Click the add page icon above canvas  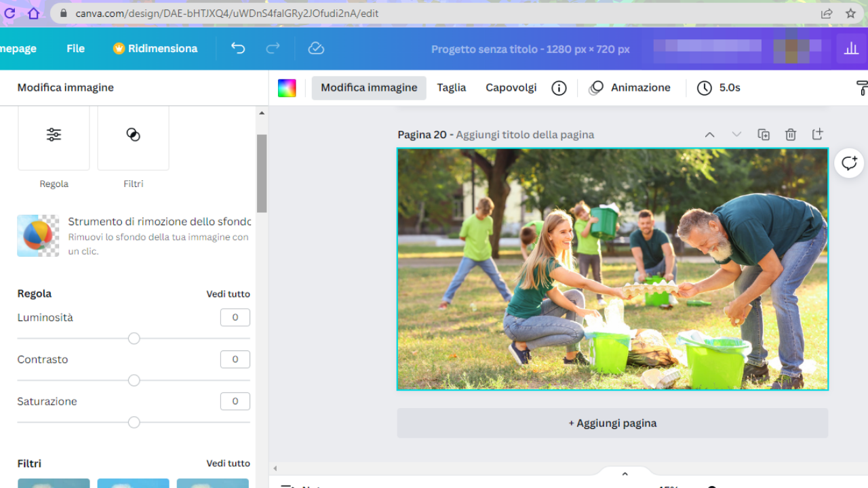click(x=817, y=134)
